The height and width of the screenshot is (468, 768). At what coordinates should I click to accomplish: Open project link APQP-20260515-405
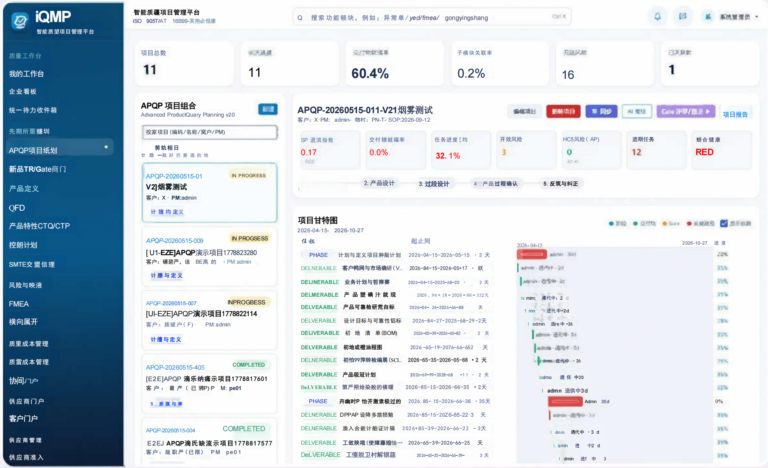tap(175, 367)
